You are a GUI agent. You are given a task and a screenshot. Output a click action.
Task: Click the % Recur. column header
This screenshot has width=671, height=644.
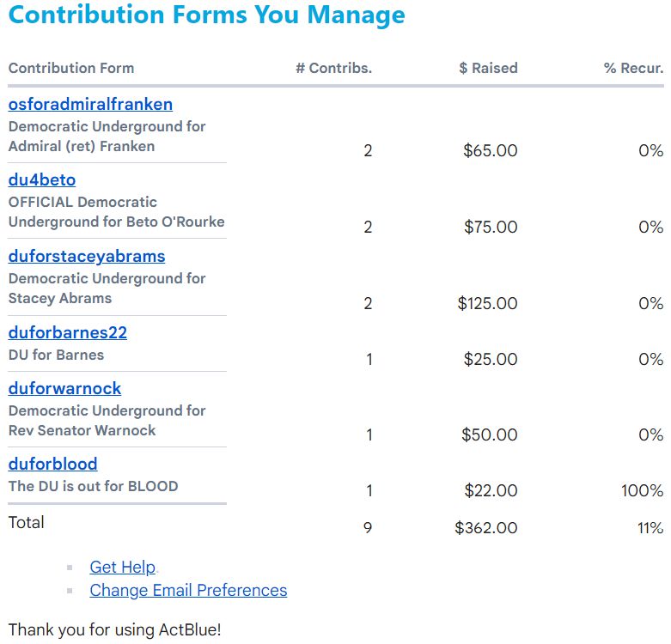(634, 68)
